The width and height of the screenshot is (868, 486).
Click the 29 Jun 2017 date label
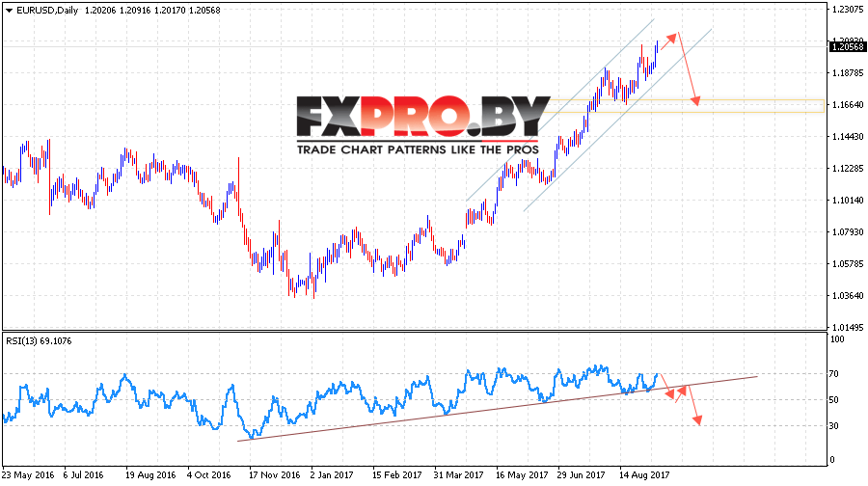tap(582, 475)
